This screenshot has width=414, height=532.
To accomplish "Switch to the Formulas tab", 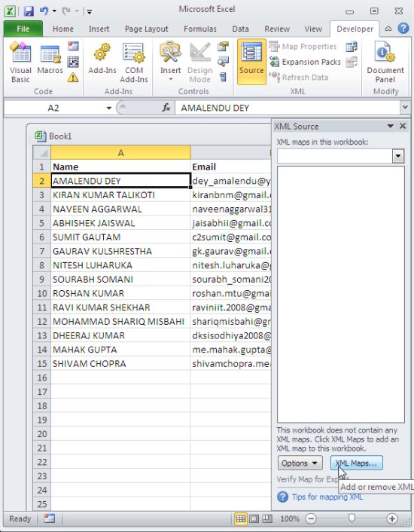I will (x=200, y=29).
